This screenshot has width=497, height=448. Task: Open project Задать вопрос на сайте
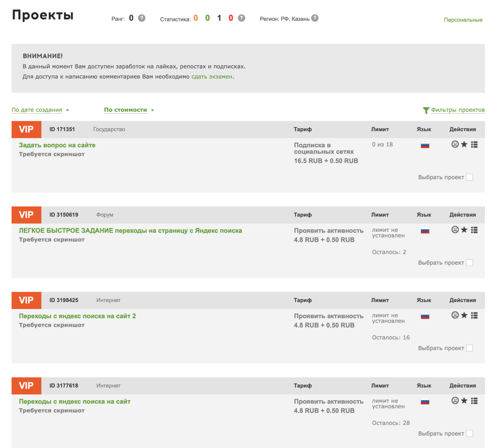[x=57, y=145]
